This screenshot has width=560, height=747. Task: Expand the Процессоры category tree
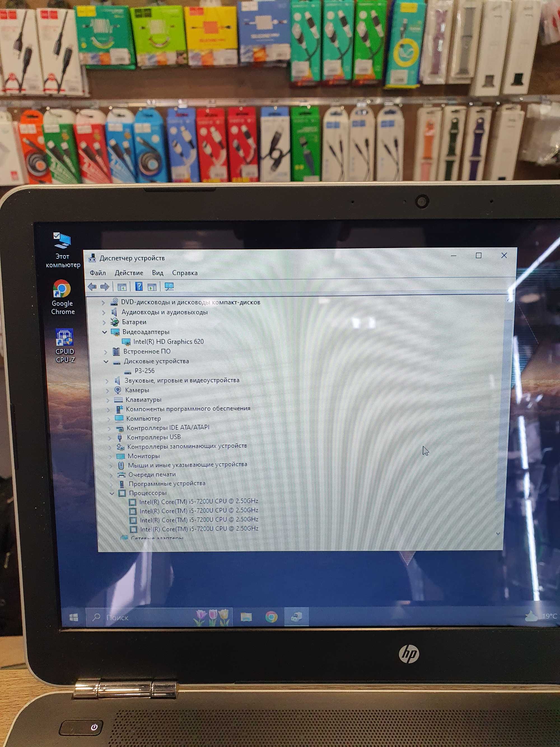[x=104, y=494]
